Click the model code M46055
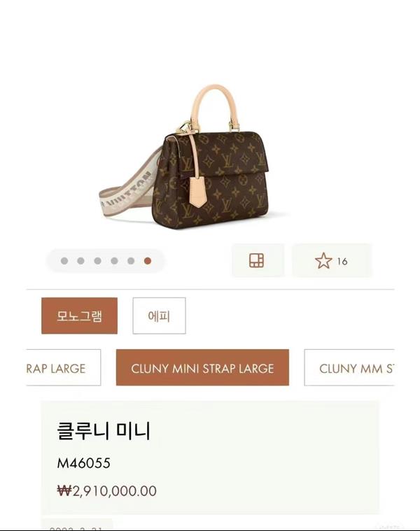Viewport: 420px width, 531px height. tap(84, 463)
